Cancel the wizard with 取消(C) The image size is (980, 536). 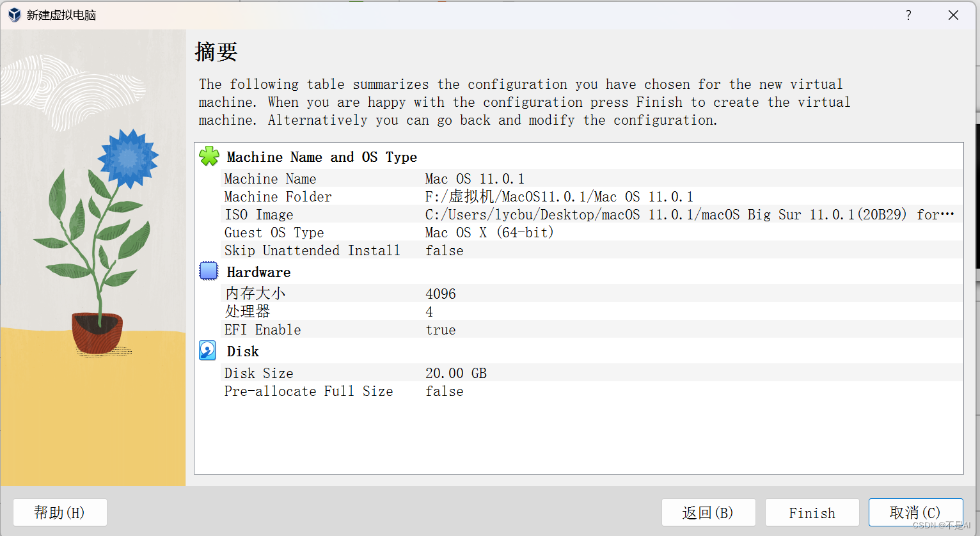pos(915,512)
